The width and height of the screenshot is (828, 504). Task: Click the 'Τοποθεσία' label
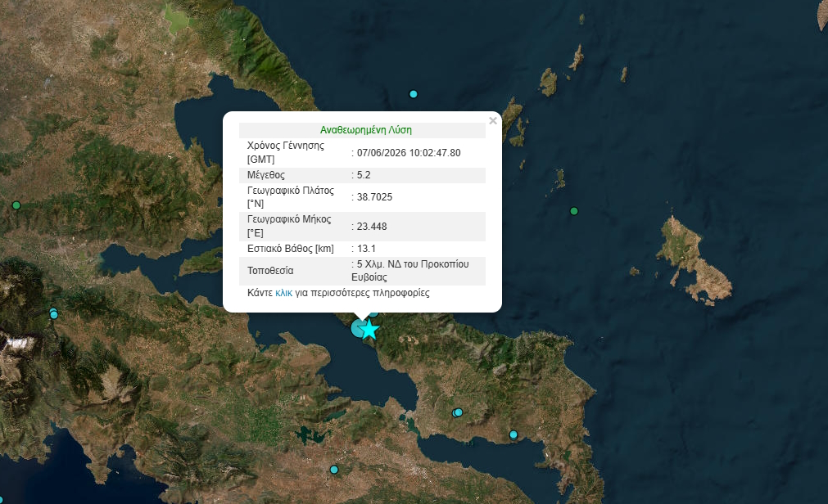coord(270,270)
